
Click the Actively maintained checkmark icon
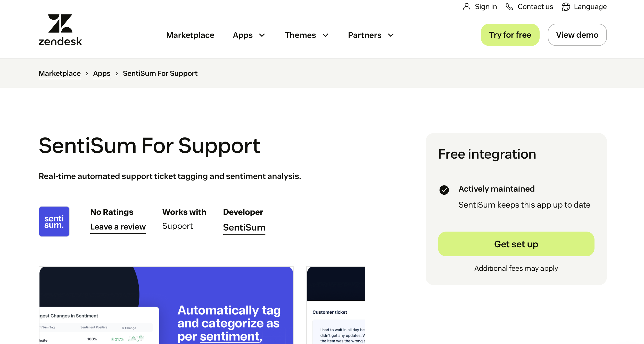click(x=444, y=190)
